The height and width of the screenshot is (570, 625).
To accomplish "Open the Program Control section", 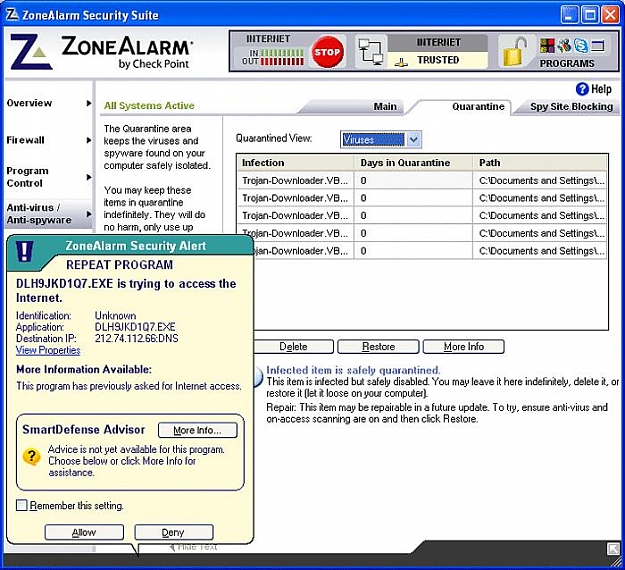I will pos(27,177).
